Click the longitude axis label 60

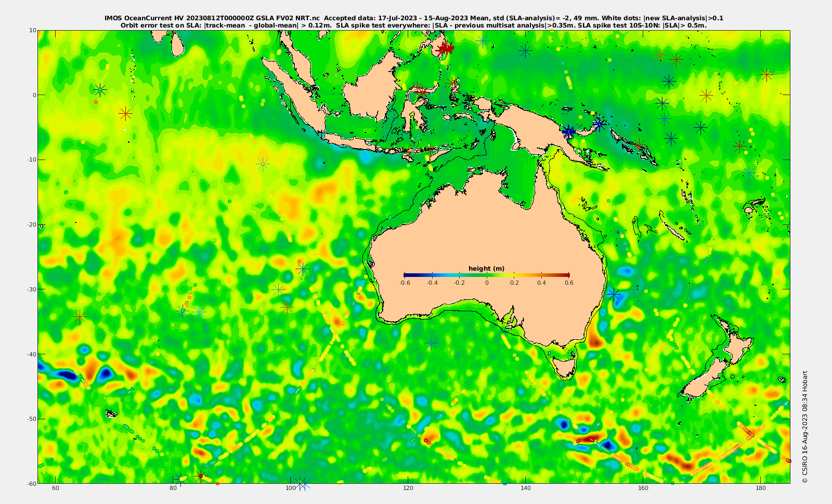[x=56, y=488]
